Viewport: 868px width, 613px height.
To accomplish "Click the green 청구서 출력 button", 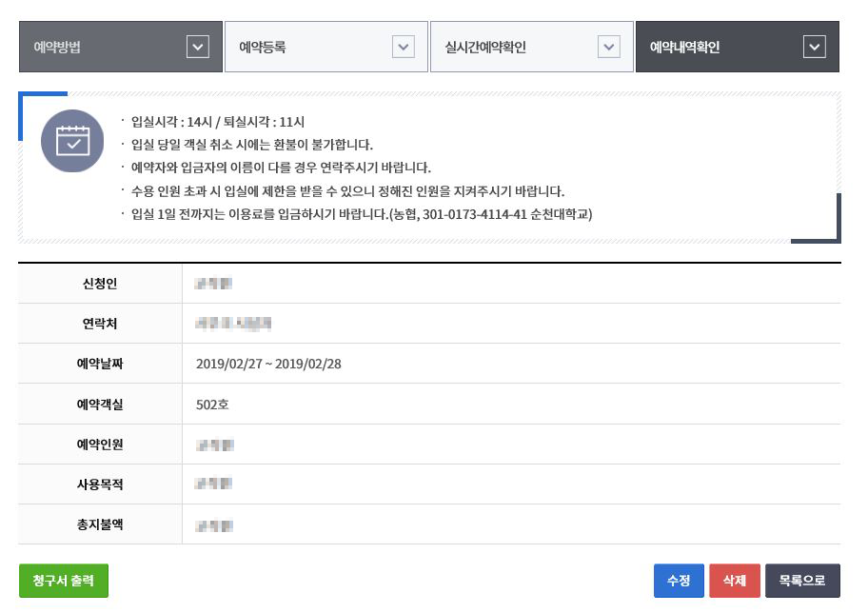I will [64, 581].
